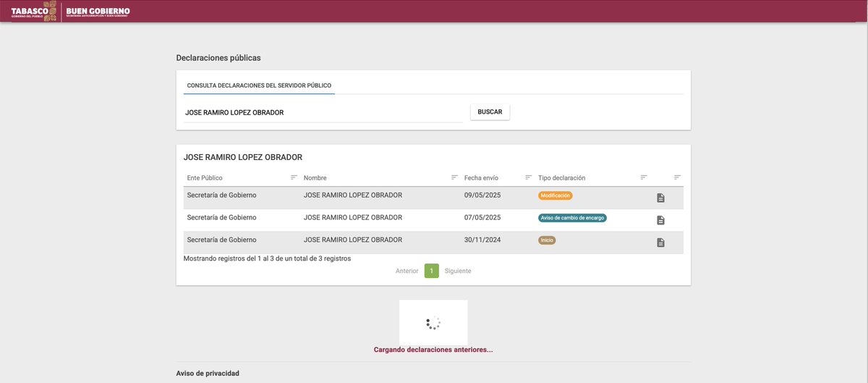Click the loading spinner box

[433, 322]
